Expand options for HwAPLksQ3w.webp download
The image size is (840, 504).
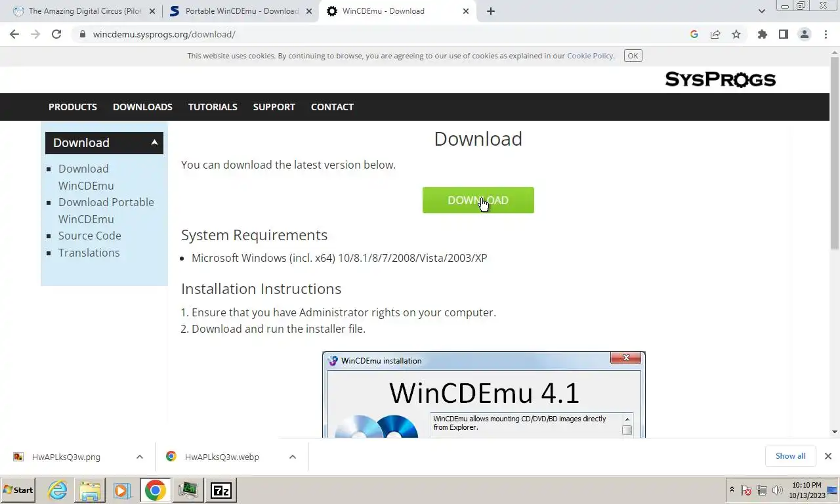pos(293,457)
